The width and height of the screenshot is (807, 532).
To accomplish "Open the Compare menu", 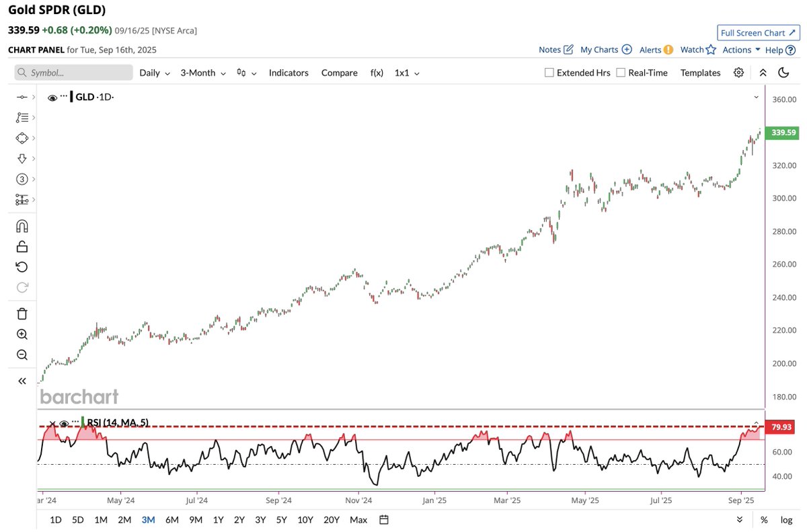I will coord(339,73).
